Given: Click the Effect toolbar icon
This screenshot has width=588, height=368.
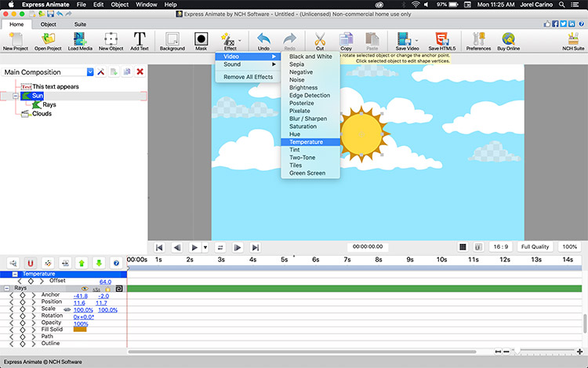Looking at the screenshot, I should point(230,41).
